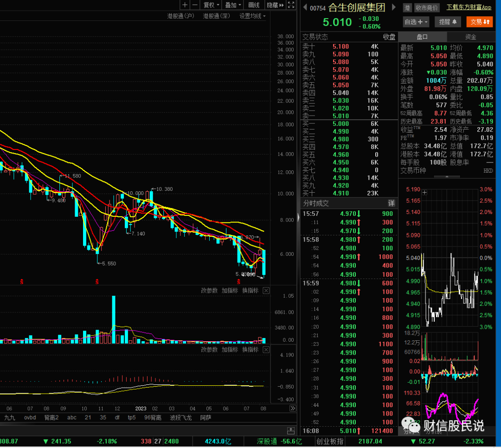
Task: Open 自选+ watchlist dropdown
Action: [x=416, y=22]
